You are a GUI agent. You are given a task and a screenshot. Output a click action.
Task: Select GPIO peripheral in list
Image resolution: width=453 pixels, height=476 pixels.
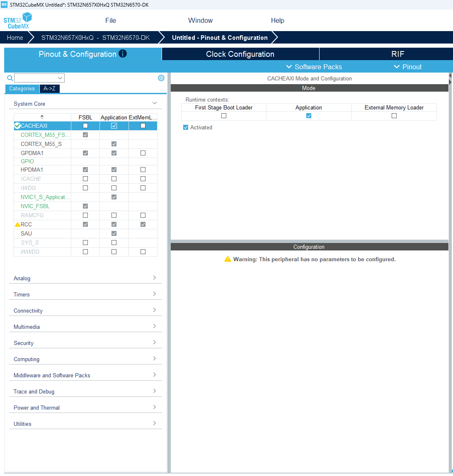(27, 162)
